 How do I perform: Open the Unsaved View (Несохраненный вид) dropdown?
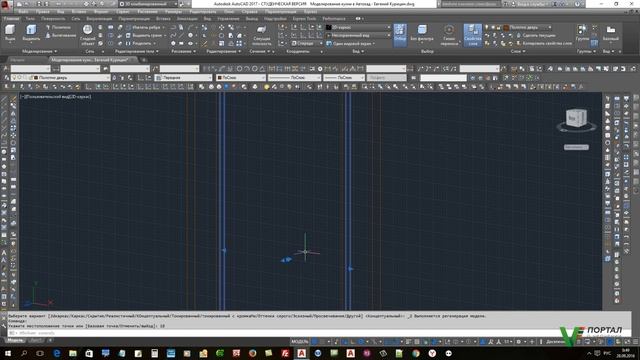(x=358, y=36)
